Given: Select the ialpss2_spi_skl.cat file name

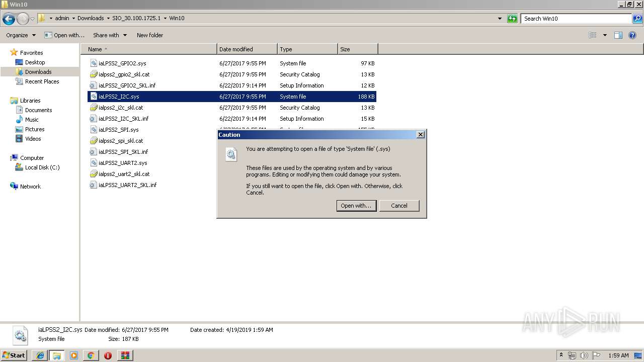Looking at the screenshot, I should pyautogui.click(x=121, y=141).
